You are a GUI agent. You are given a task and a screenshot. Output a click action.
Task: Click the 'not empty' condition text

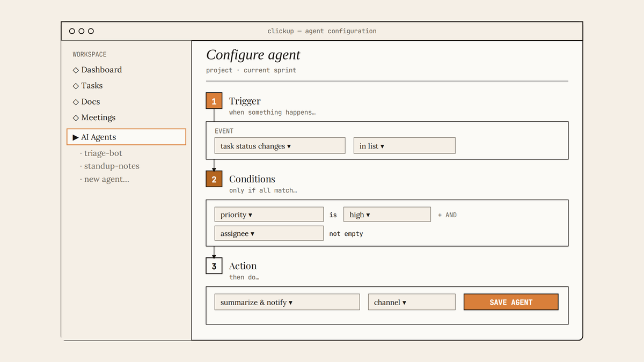pyautogui.click(x=346, y=234)
